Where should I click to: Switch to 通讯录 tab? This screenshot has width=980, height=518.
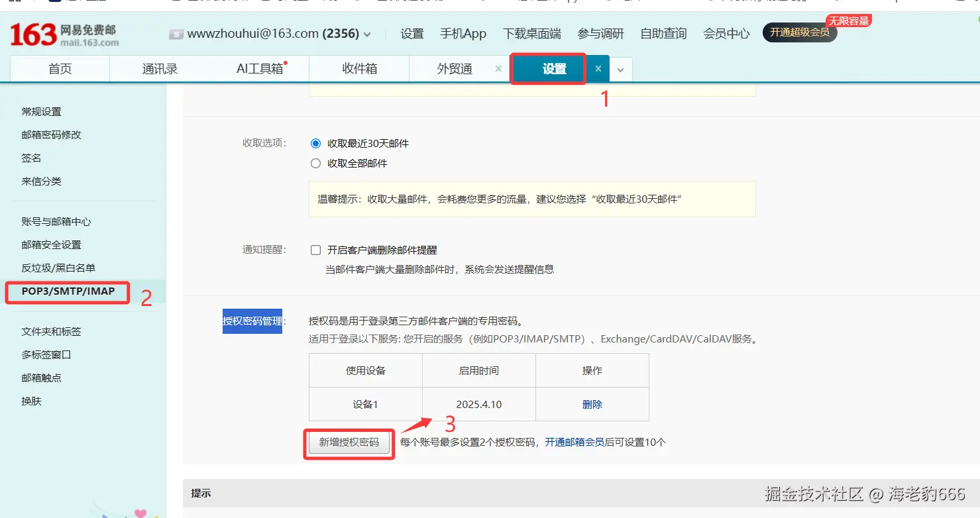[160, 69]
